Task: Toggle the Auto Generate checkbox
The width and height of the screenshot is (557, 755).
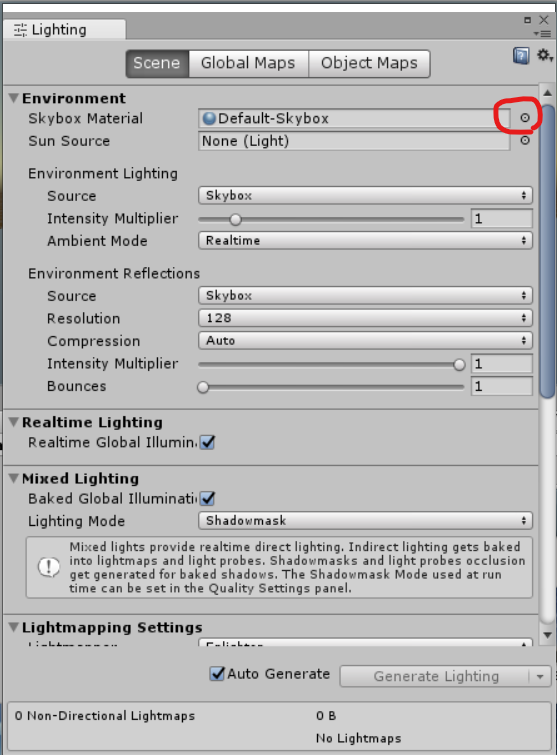Action: (217, 674)
